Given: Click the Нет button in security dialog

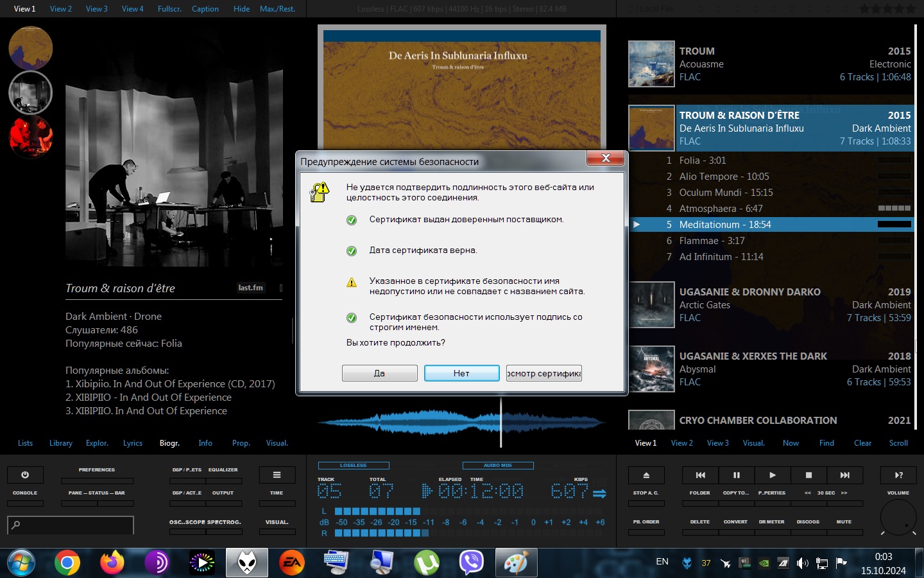Looking at the screenshot, I should pyautogui.click(x=461, y=373).
